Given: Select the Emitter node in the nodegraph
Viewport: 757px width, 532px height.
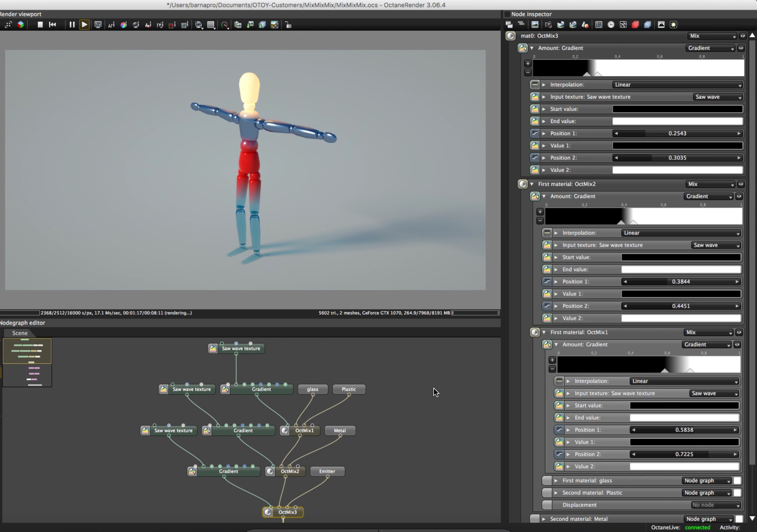Looking at the screenshot, I should pos(327,471).
